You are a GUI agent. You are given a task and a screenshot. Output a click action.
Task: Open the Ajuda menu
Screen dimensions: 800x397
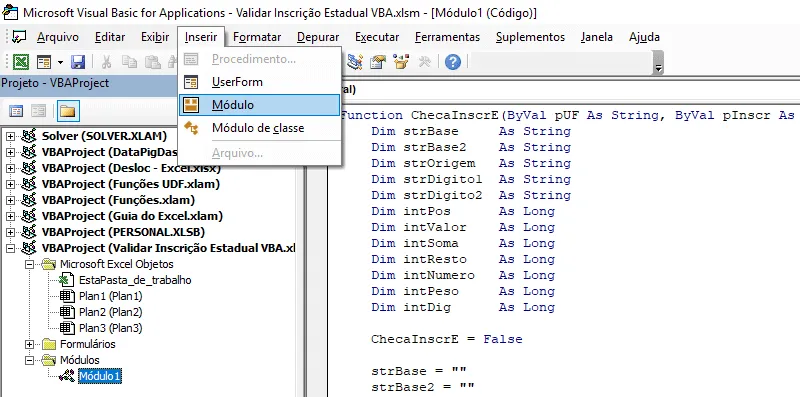tap(644, 37)
